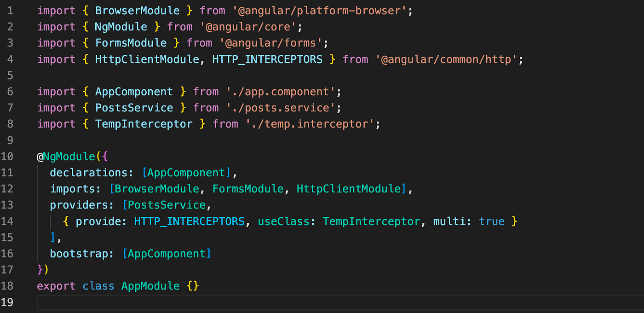This screenshot has width=644, height=313.
Task: Click line number 10 in the gutter
Action: pos(8,156)
